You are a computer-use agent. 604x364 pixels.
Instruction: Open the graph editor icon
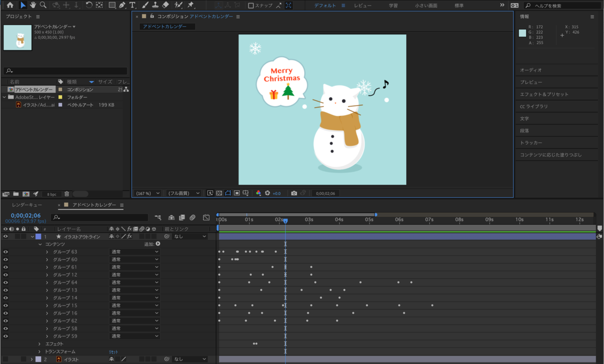pyautogui.click(x=206, y=217)
